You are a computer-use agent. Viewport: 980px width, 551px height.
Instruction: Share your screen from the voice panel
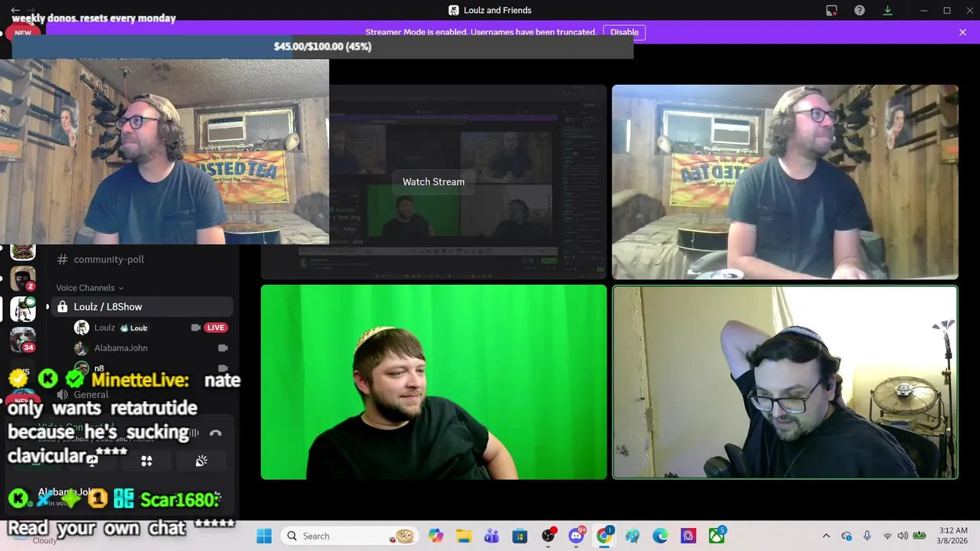click(x=92, y=461)
